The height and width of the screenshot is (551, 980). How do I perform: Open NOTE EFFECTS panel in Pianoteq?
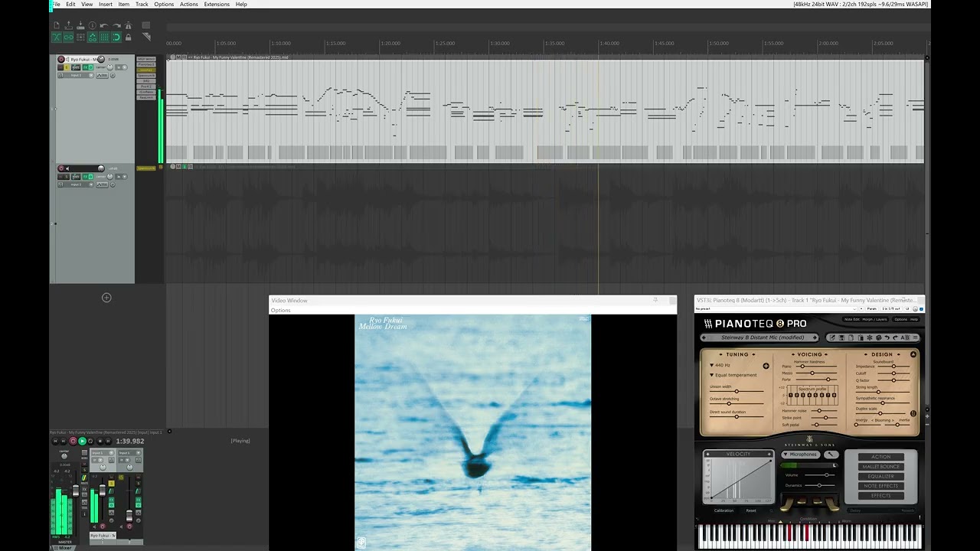pos(881,486)
